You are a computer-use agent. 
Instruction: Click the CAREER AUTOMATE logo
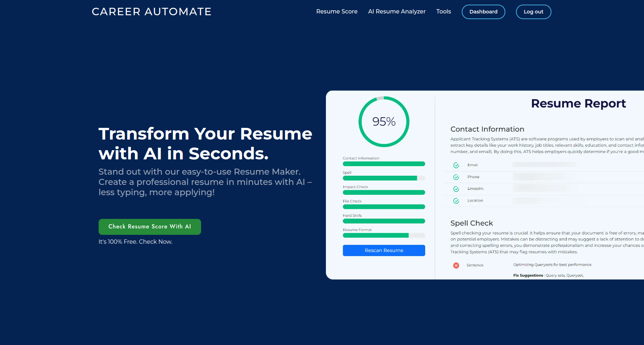click(152, 12)
